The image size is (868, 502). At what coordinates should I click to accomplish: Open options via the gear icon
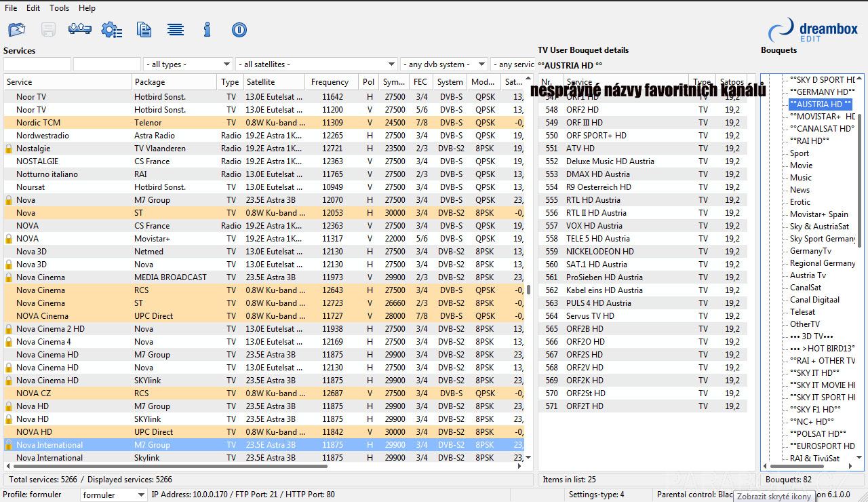[112, 30]
